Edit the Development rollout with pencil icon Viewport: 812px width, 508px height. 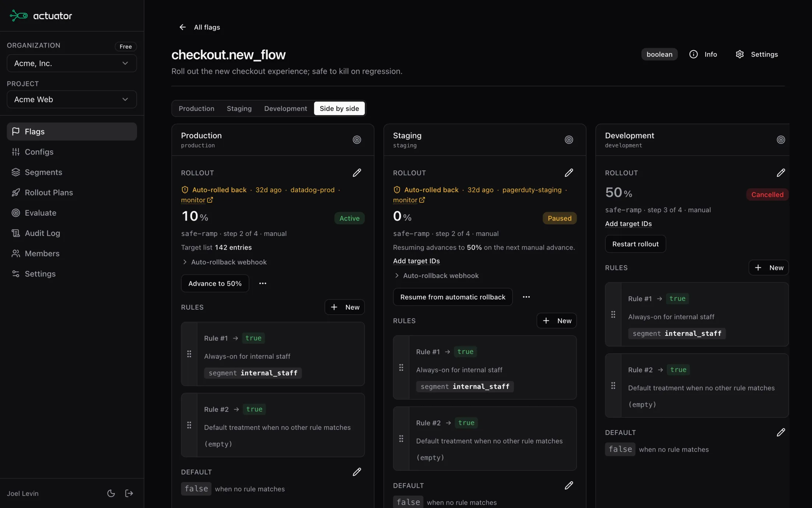click(781, 173)
